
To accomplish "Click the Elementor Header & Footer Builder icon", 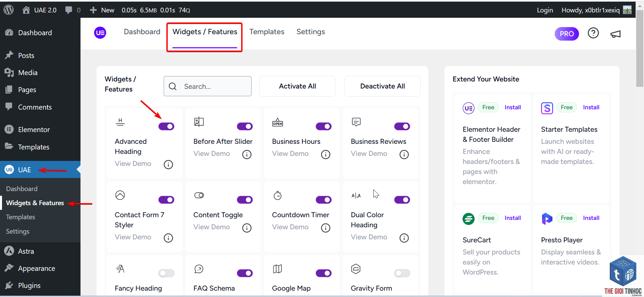I will (469, 108).
